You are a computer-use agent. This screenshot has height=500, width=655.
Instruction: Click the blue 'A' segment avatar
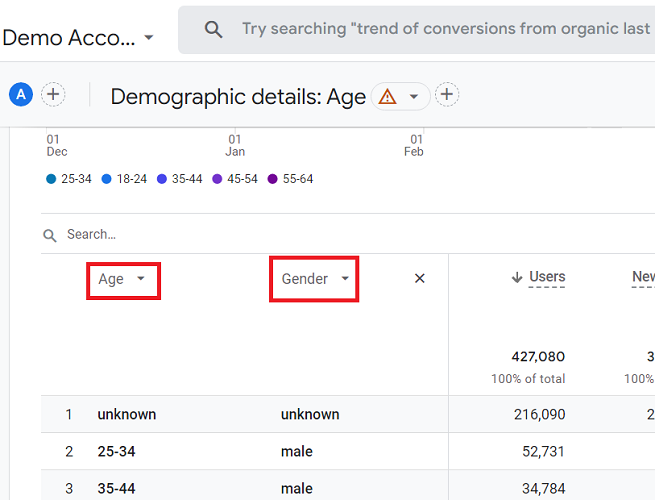20,95
